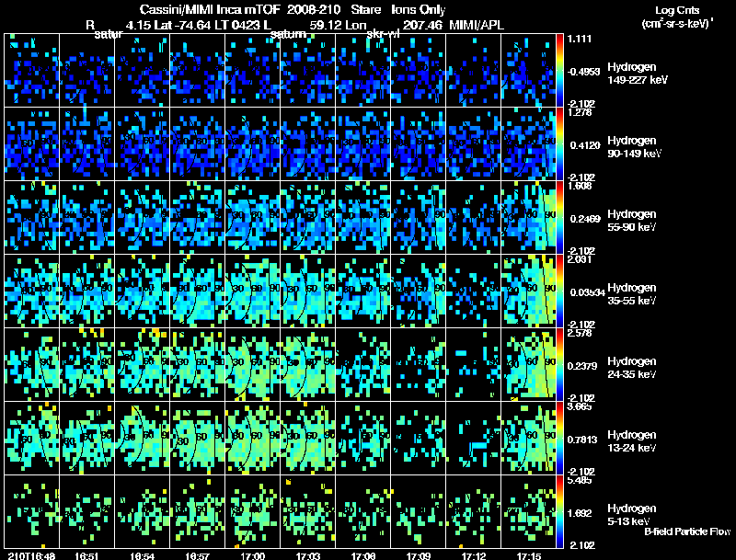This screenshot has width=736, height=560.
Task: Click the LT 0423 header value
Action: 237,25
